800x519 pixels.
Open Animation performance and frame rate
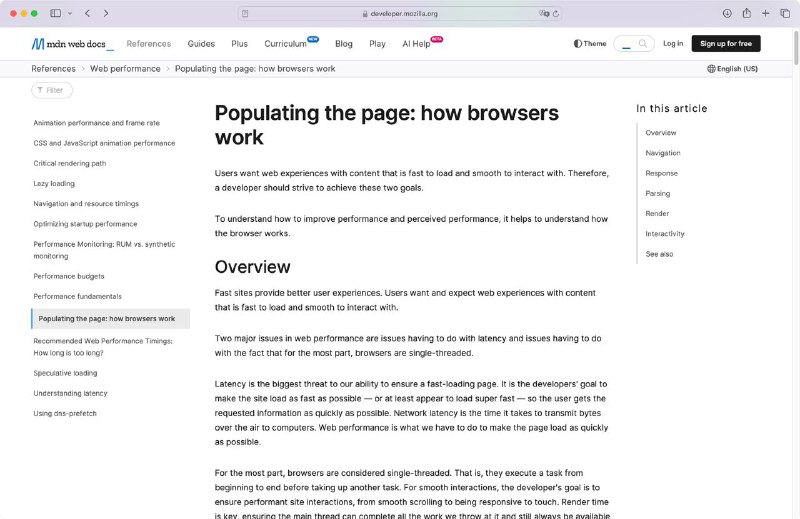click(96, 123)
